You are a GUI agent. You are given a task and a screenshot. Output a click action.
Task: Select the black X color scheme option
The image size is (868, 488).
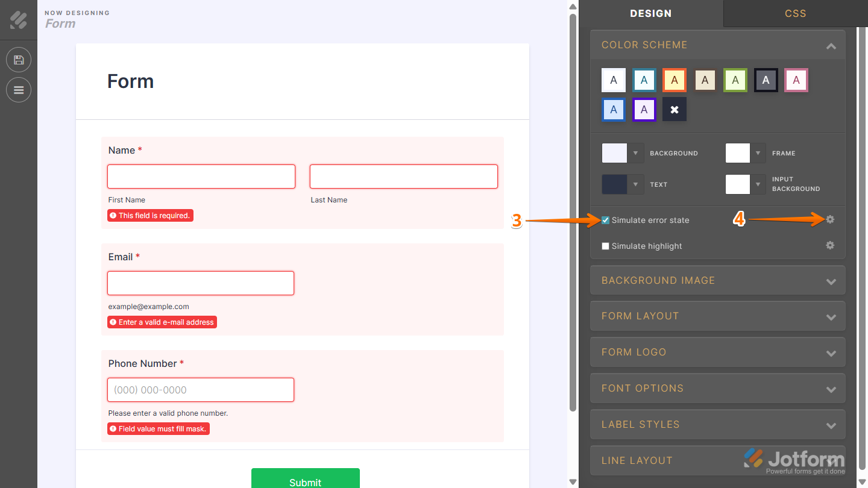[x=675, y=109]
